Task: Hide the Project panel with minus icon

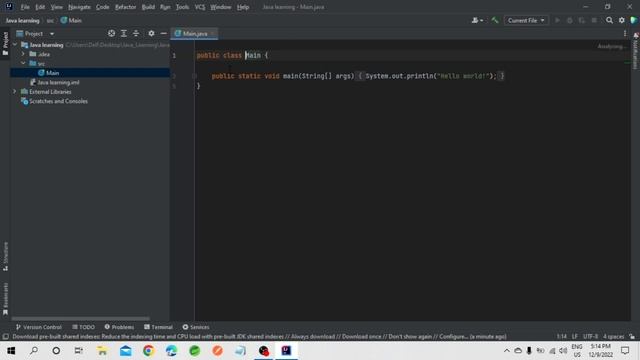Action: (x=163, y=33)
